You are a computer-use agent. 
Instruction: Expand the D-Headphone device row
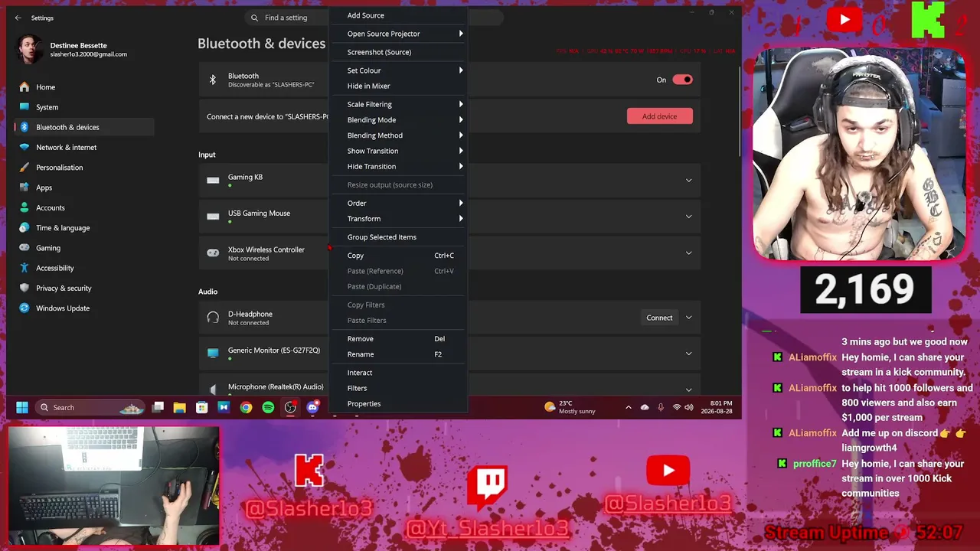(688, 318)
